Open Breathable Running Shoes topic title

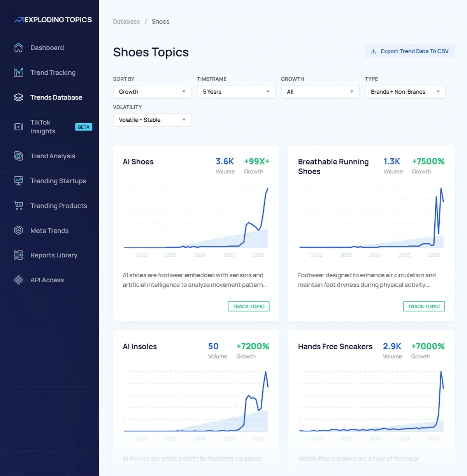click(333, 166)
